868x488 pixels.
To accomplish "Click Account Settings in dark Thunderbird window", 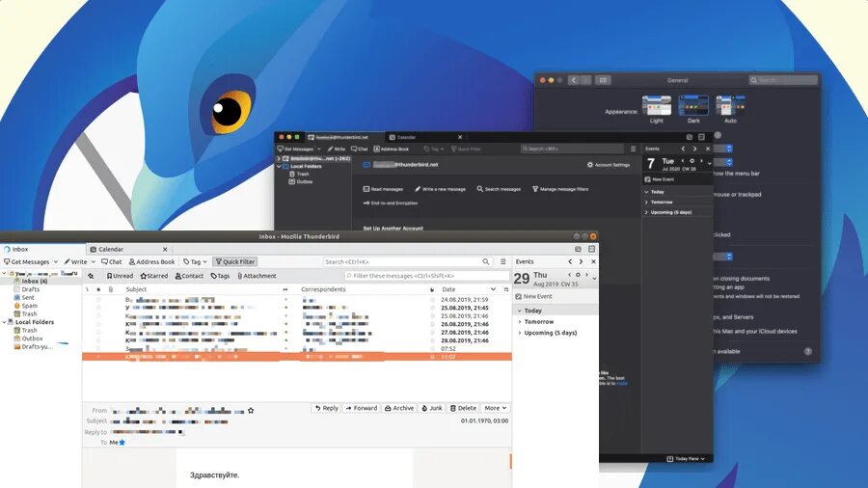I will click(609, 165).
